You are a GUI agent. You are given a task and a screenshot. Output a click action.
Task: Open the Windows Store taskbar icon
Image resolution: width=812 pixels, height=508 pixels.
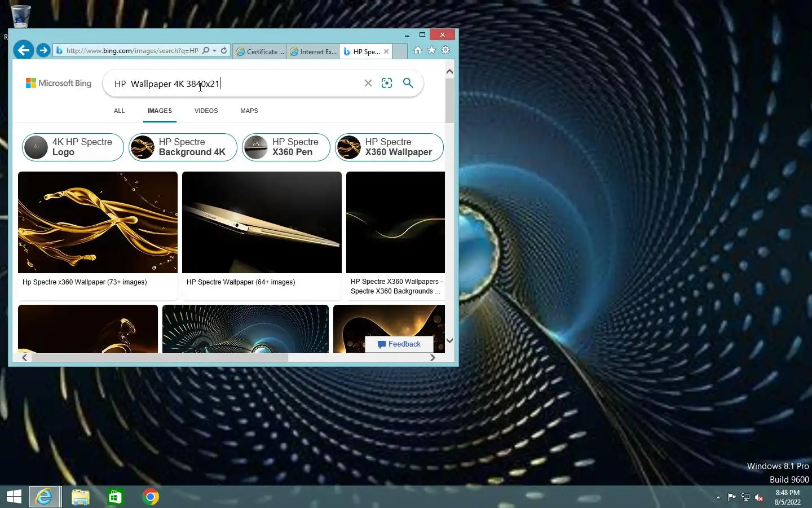[115, 497]
